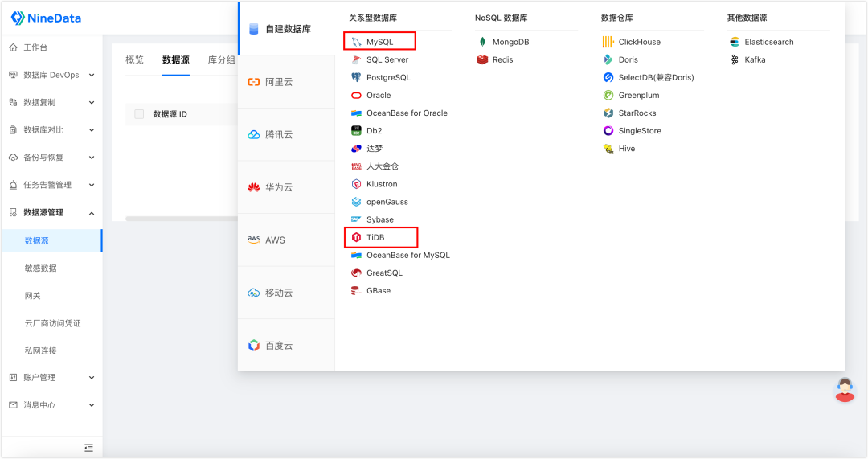
Task: Click the Sybase icon
Action: (x=357, y=219)
